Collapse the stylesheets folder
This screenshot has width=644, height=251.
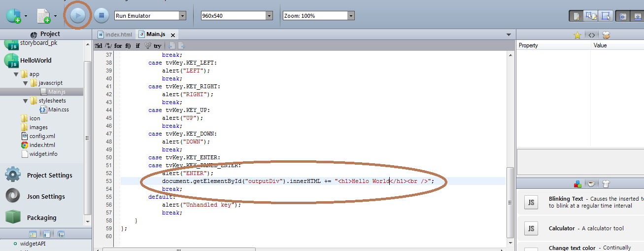point(26,101)
